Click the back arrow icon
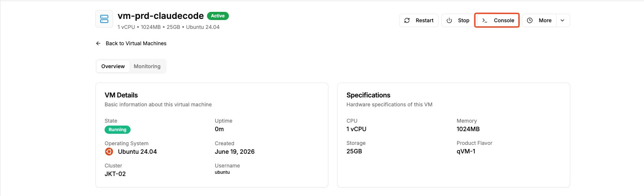This screenshot has height=196, width=644. (x=98, y=43)
